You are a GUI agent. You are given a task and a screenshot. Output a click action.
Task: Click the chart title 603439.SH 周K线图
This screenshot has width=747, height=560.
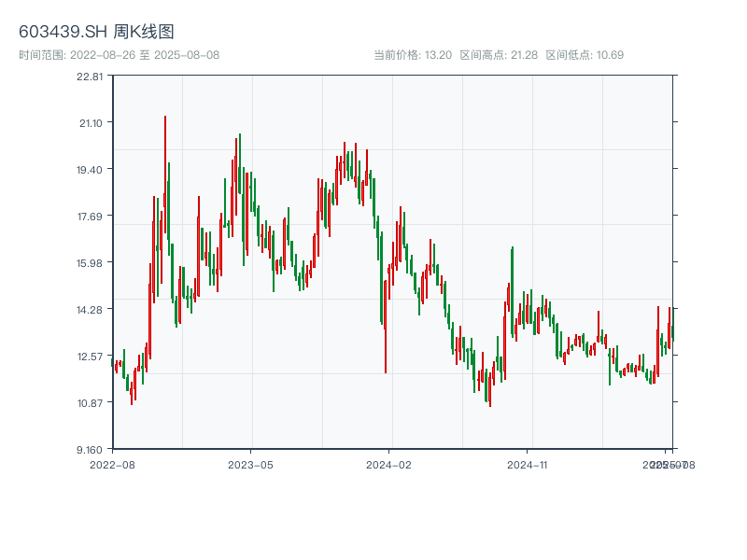coord(96,32)
